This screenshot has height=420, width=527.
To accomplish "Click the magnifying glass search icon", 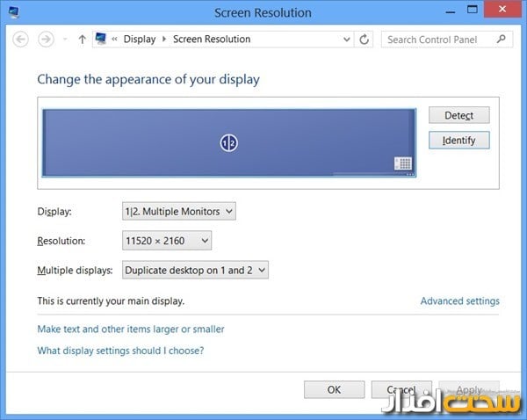I will (502, 40).
